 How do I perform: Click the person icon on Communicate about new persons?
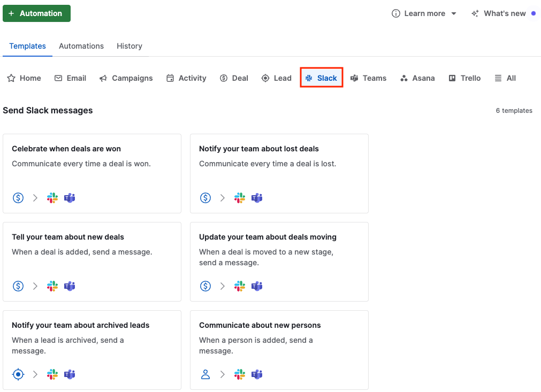(x=205, y=374)
